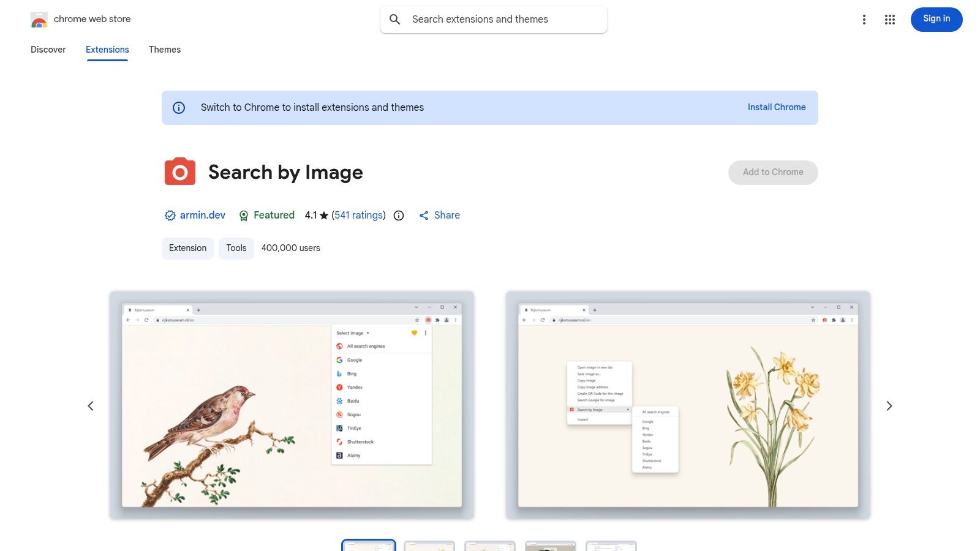Switch to the Discover tab

point(48,50)
